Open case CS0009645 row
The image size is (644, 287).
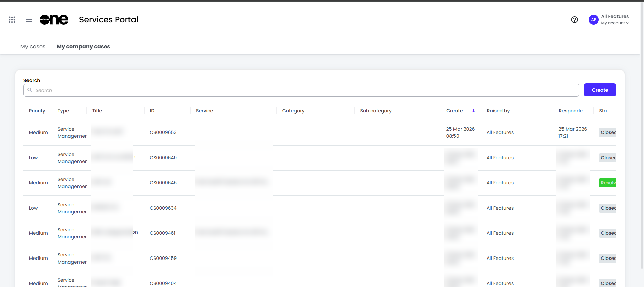click(163, 183)
